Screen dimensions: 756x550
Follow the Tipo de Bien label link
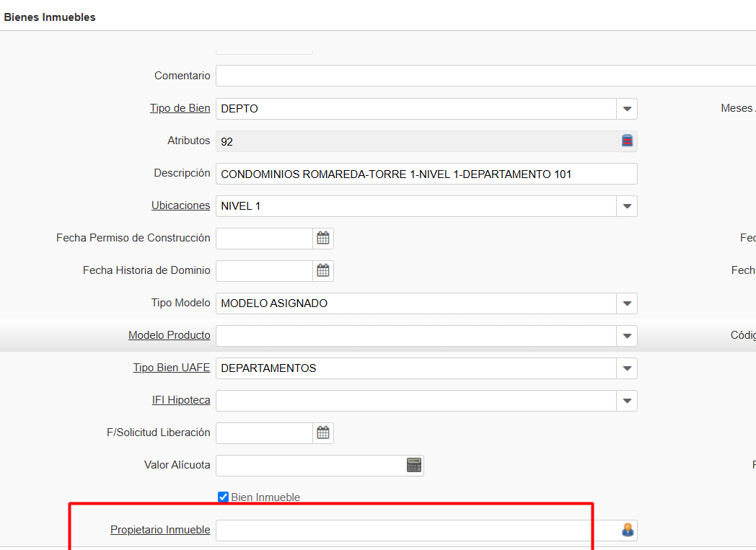(x=180, y=108)
